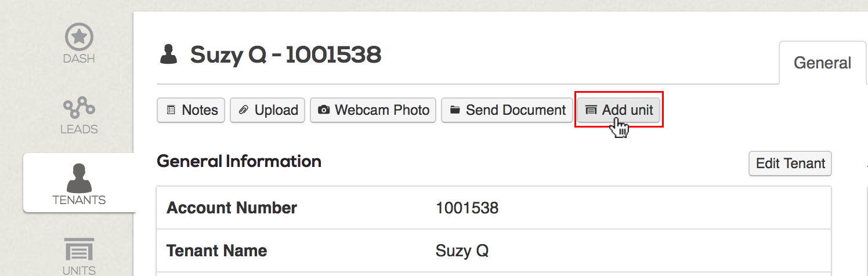Open the Leads connected-nodes icon
Image resolution: width=868 pixels, height=276 pixels.
click(x=79, y=108)
